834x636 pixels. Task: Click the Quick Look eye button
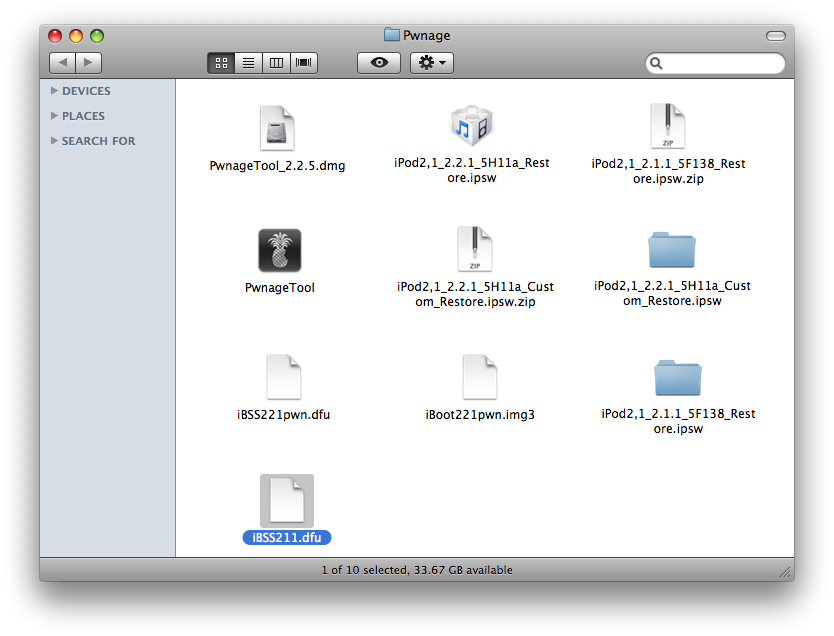coord(378,63)
